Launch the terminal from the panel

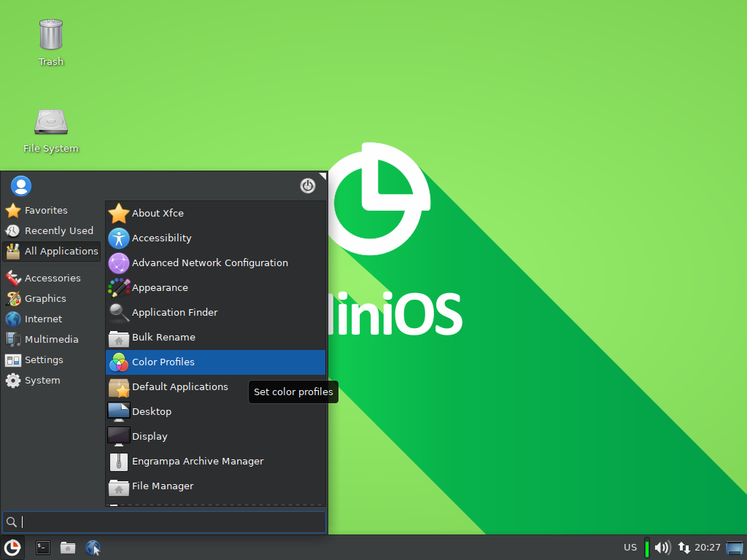(x=43, y=548)
